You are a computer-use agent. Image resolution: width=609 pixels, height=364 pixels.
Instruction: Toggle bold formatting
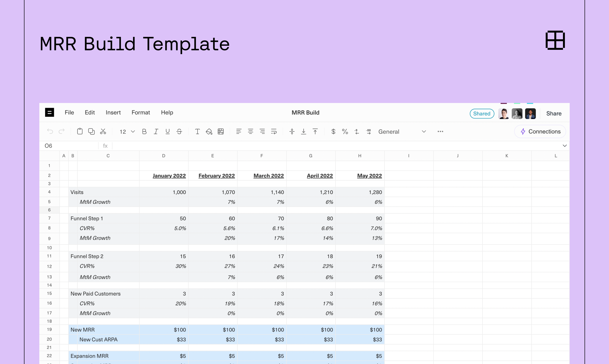pyautogui.click(x=144, y=131)
